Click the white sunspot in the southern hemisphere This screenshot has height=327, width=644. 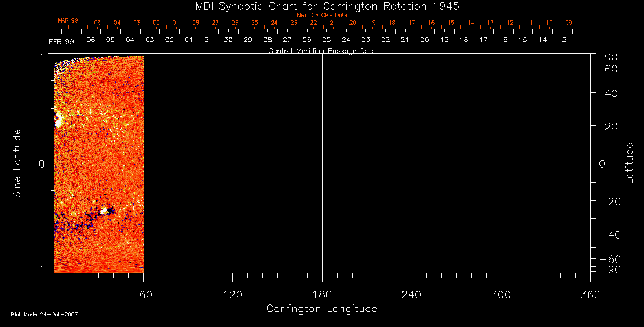[104, 211]
